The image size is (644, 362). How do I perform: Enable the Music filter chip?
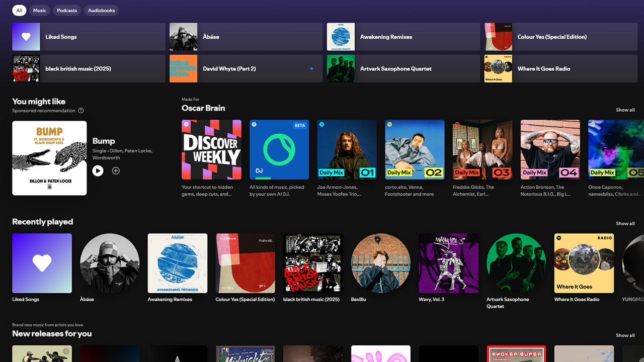39,10
